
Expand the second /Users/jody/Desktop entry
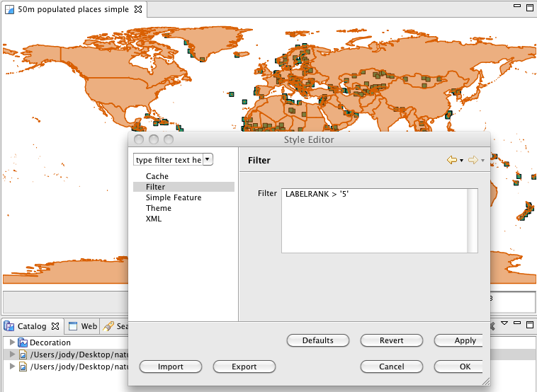[x=12, y=367]
